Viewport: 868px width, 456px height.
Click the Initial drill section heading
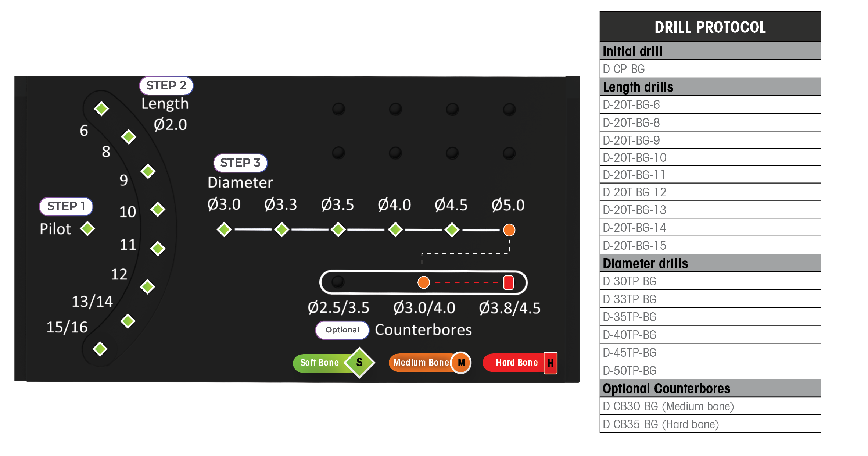pos(710,51)
